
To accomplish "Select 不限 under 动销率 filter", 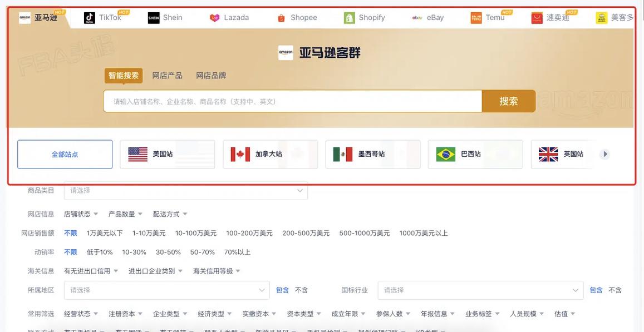I will pyautogui.click(x=71, y=251).
